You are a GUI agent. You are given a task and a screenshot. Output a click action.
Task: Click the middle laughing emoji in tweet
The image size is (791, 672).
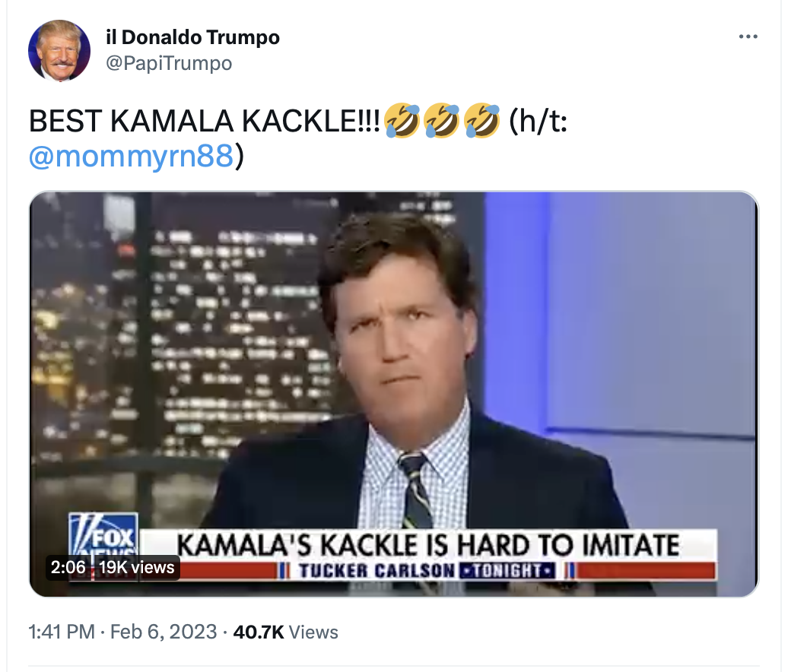tap(441, 122)
